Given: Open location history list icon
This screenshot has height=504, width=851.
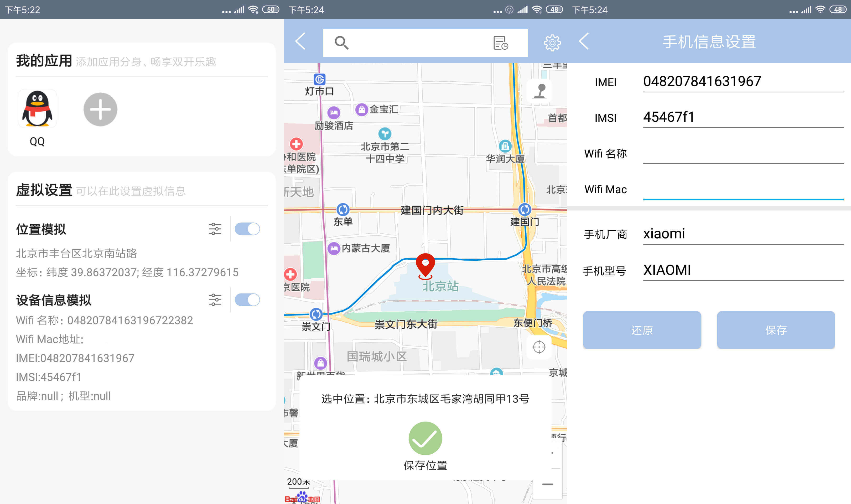Looking at the screenshot, I should (500, 43).
